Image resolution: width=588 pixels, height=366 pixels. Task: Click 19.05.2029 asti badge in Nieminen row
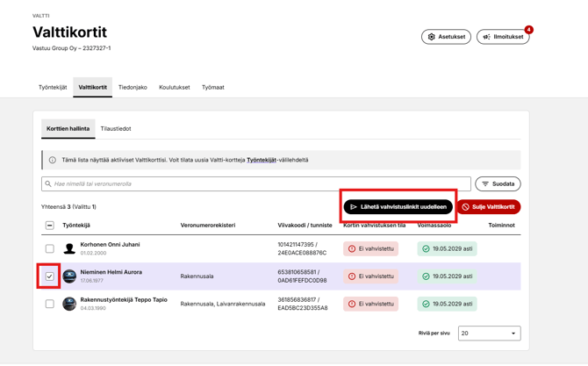447,276
